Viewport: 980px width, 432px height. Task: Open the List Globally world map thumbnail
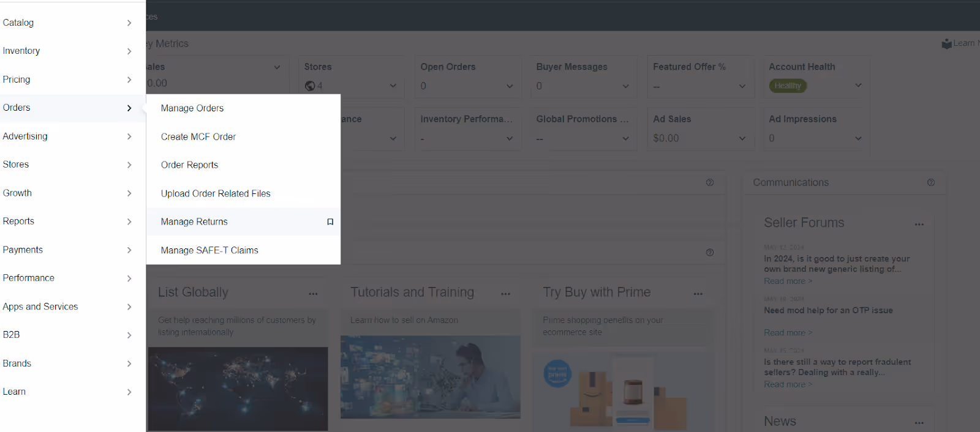(x=238, y=389)
